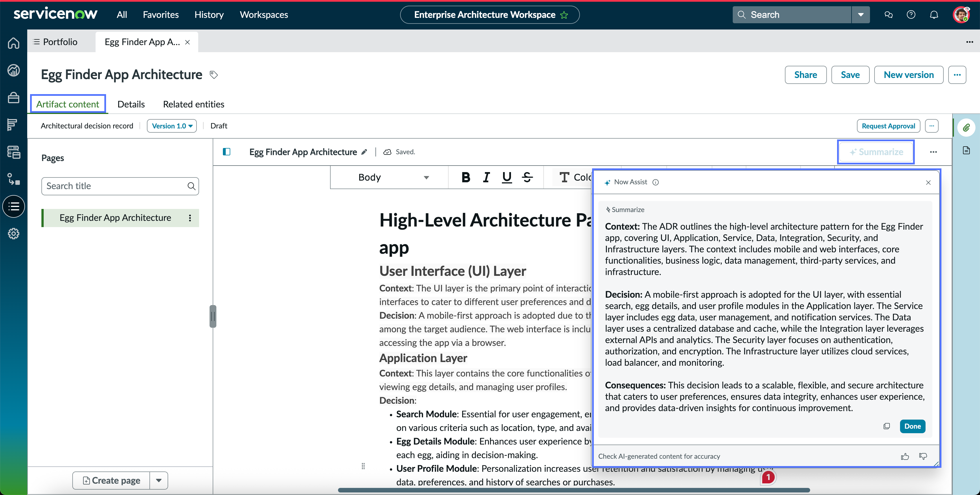Click the Create page button

tap(111, 480)
